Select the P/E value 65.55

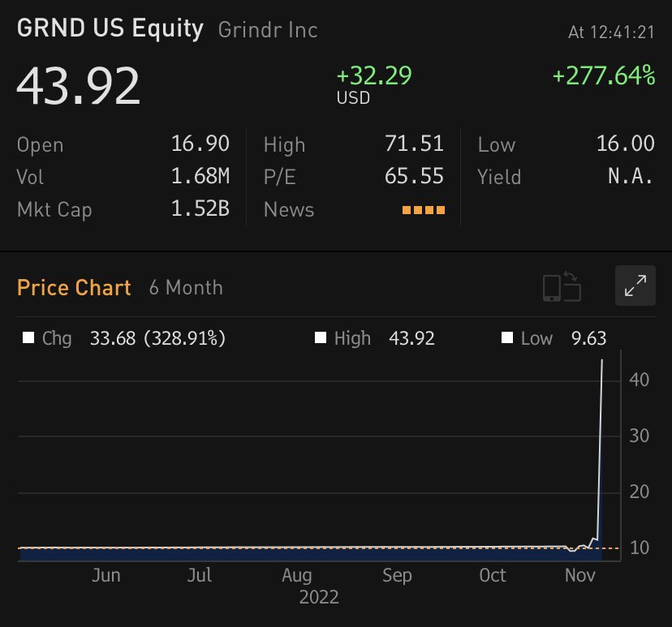pyautogui.click(x=414, y=176)
